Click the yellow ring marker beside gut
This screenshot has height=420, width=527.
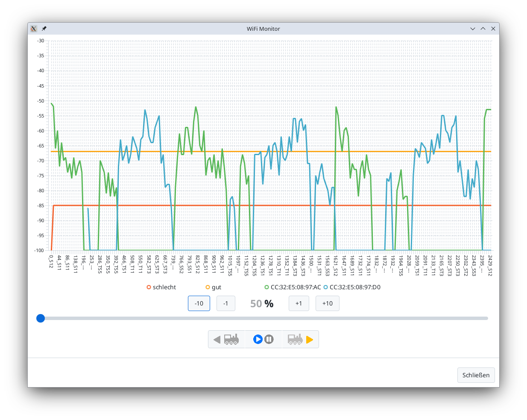208,287
